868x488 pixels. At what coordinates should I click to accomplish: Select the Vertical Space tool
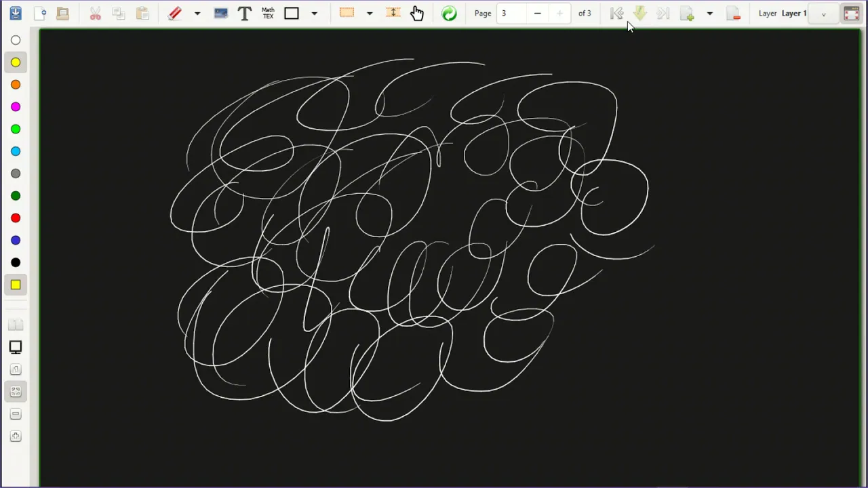[393, 13]
